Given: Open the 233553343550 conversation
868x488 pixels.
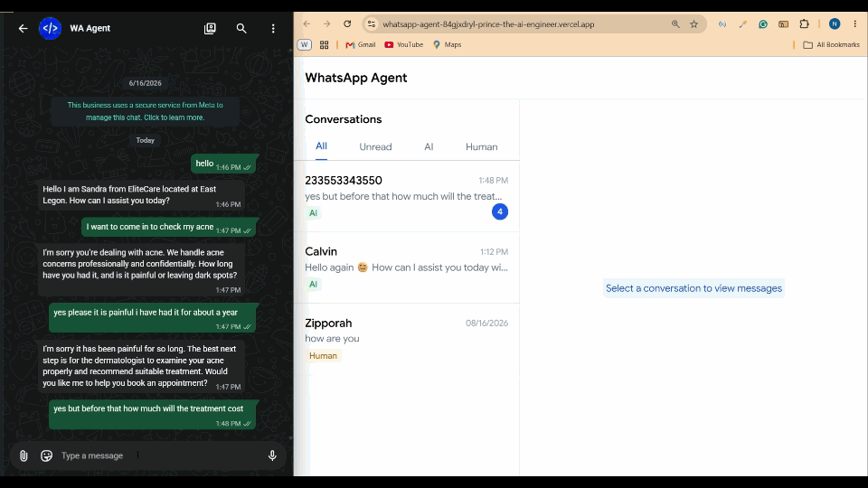Looking at the screenshot, I should coord(406,196).
